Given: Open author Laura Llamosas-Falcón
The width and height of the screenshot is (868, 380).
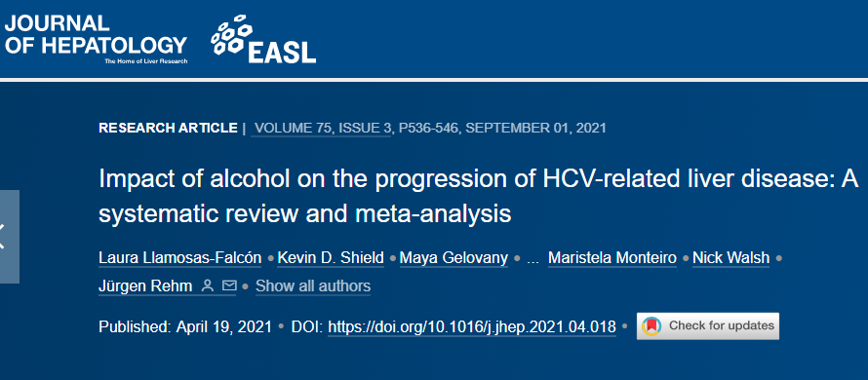Looking at the screenshot, I should [179, 258].
